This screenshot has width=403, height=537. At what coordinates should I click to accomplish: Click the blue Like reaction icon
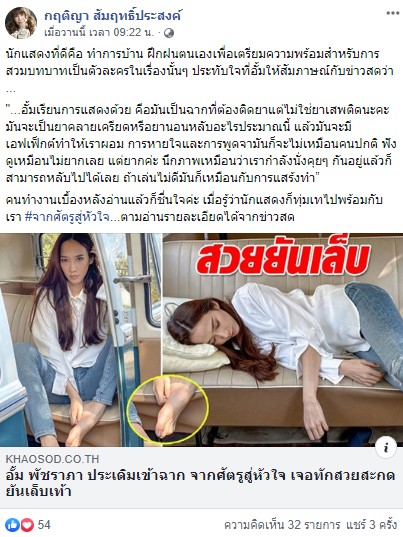[12, 525]
